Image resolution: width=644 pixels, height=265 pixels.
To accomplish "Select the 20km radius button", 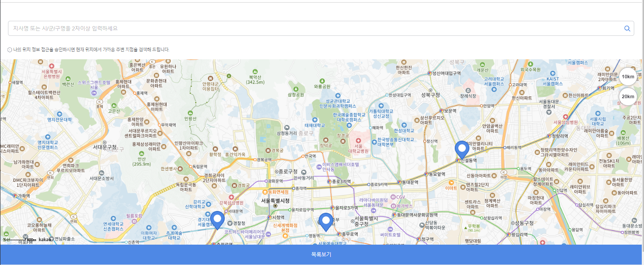I will click(x=628, y=96).
